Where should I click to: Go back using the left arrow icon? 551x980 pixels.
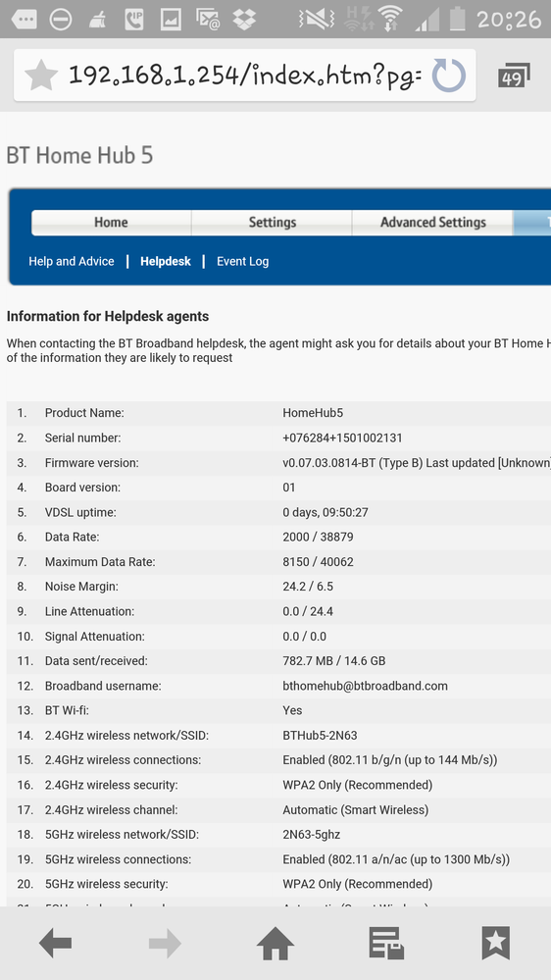[55, 943]
